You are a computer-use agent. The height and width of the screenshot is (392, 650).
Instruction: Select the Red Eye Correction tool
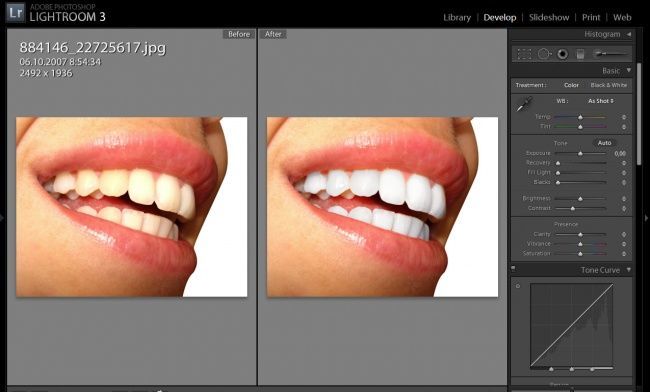click(562, 54)
